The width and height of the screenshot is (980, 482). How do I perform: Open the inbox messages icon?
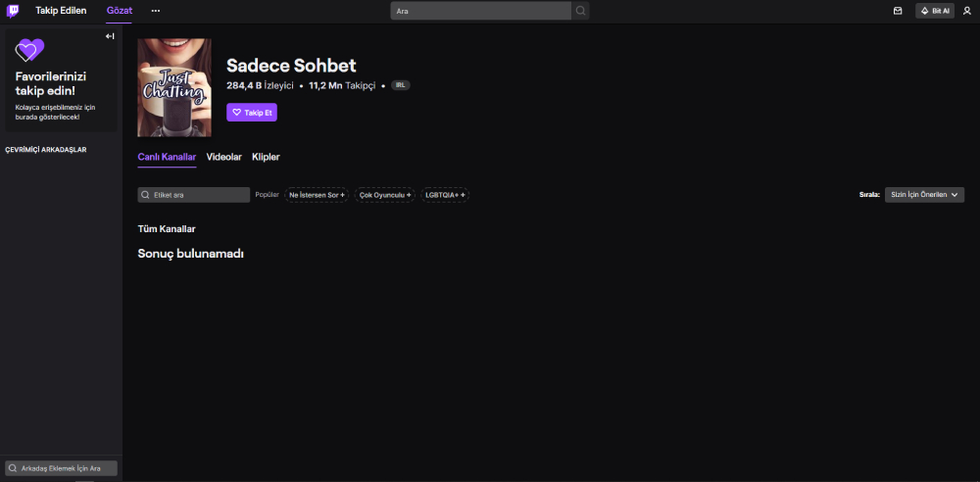click(898, 11)
